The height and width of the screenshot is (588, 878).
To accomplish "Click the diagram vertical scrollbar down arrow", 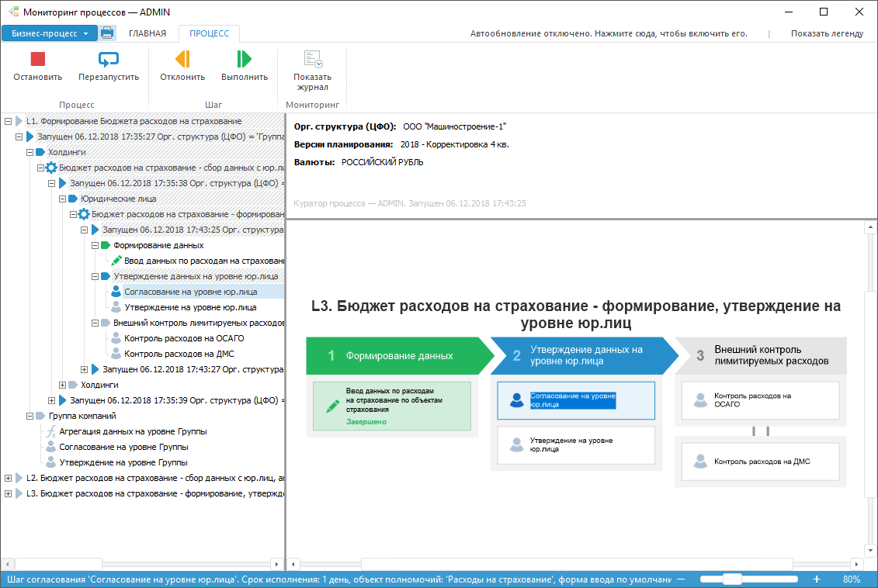I will 870,551.
